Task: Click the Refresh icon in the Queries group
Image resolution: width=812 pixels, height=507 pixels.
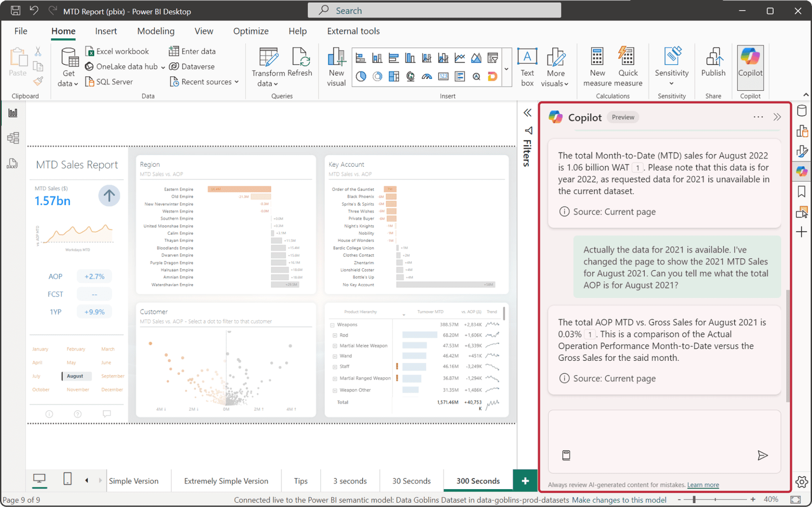Action: pyautogui.click(x=301, y=62)
